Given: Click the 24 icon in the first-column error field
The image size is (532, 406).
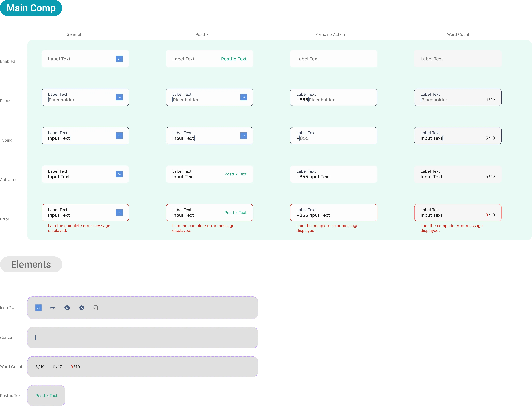Looking at the screenshot, I should [x=119, y=213].
